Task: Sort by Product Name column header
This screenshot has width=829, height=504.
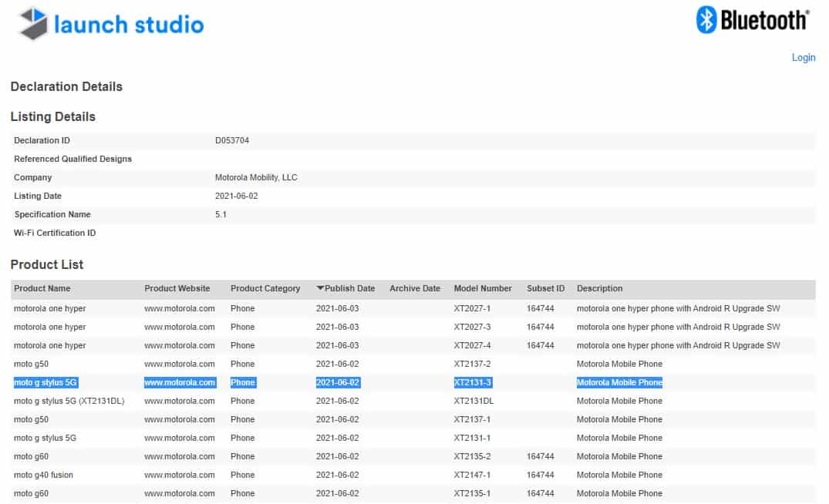Action: [42, 289]
